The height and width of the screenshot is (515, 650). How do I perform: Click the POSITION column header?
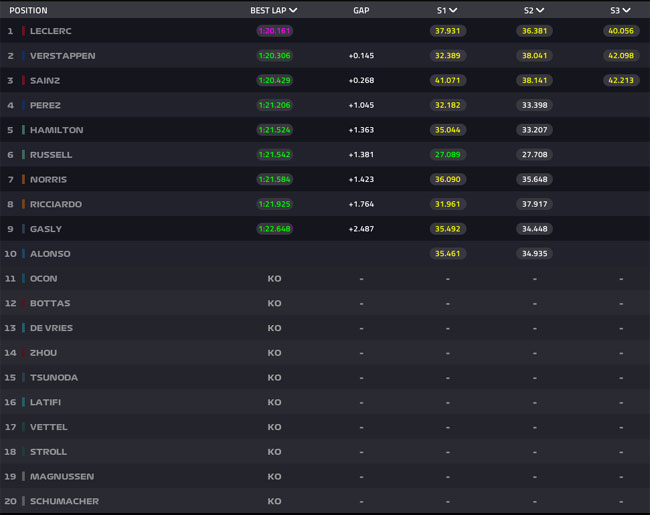tap(28, 10)
